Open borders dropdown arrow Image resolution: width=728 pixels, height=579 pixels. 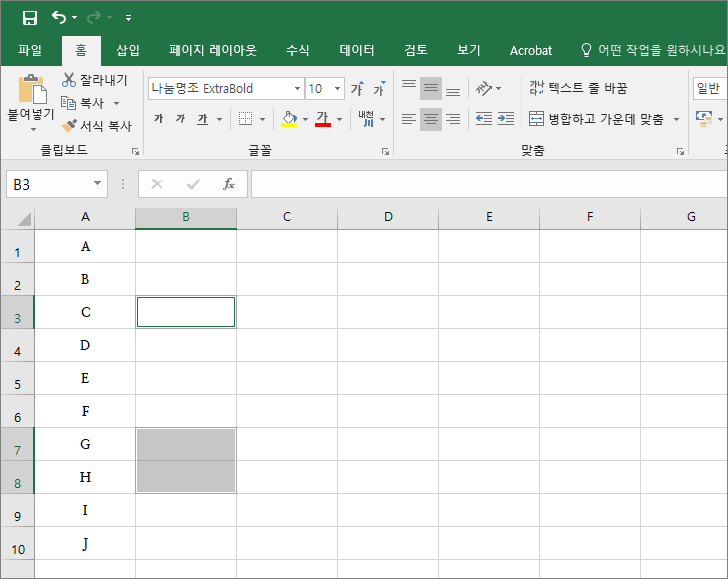(262, 119)
